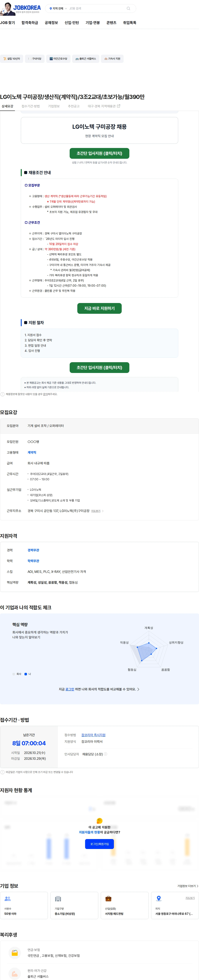Select the 상세요강 tab

(x=7, y=106)
